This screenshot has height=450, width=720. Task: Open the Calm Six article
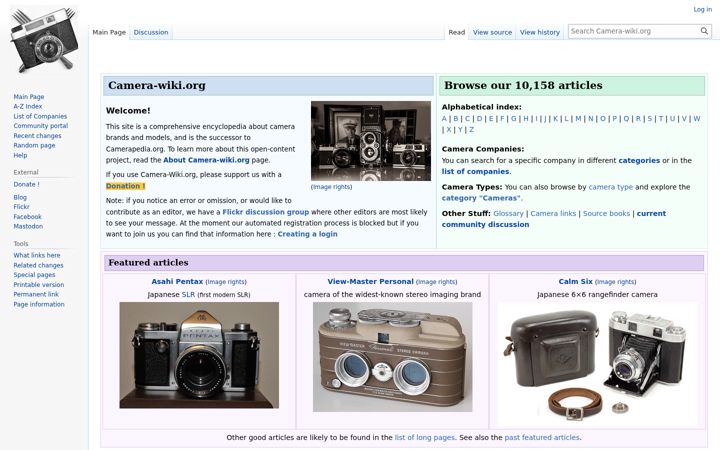(575, 281)
